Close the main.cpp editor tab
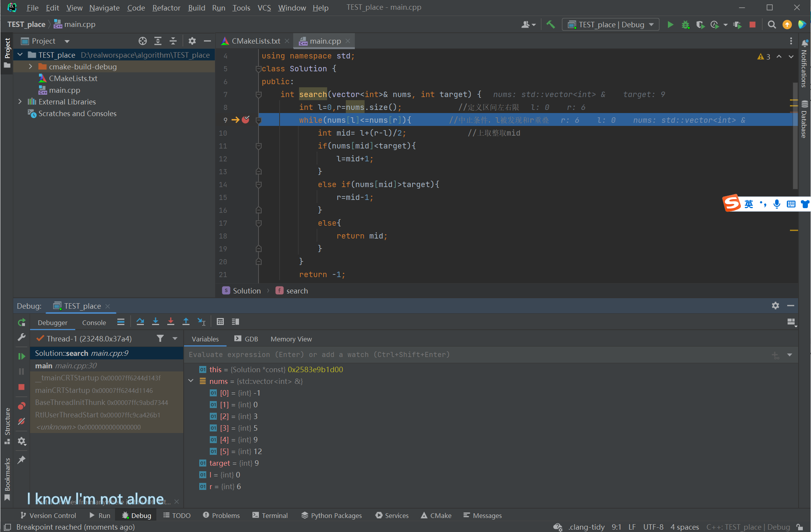This screenshot has height=532, width=811. pos(348,41)
